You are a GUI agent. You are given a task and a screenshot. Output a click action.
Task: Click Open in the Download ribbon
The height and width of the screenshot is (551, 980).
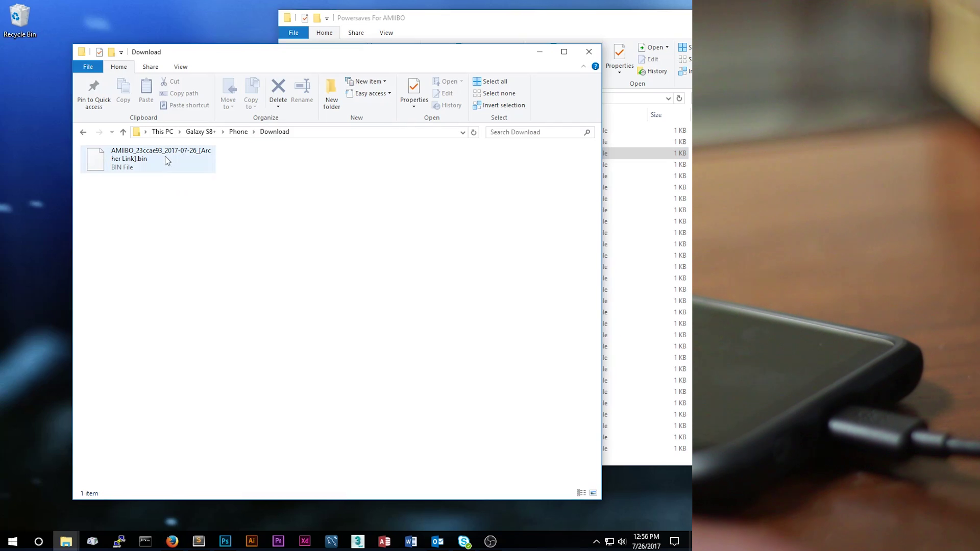(448, 81)
